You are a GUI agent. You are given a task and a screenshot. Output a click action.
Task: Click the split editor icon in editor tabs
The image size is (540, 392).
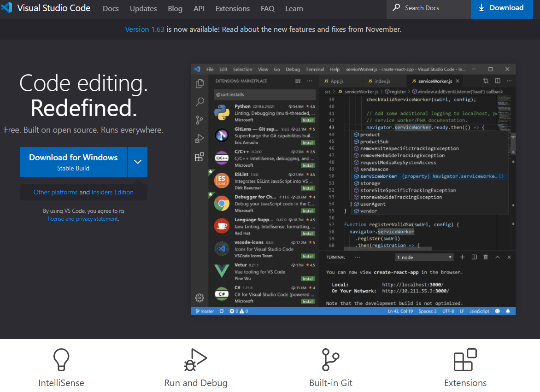click(498, 81)
